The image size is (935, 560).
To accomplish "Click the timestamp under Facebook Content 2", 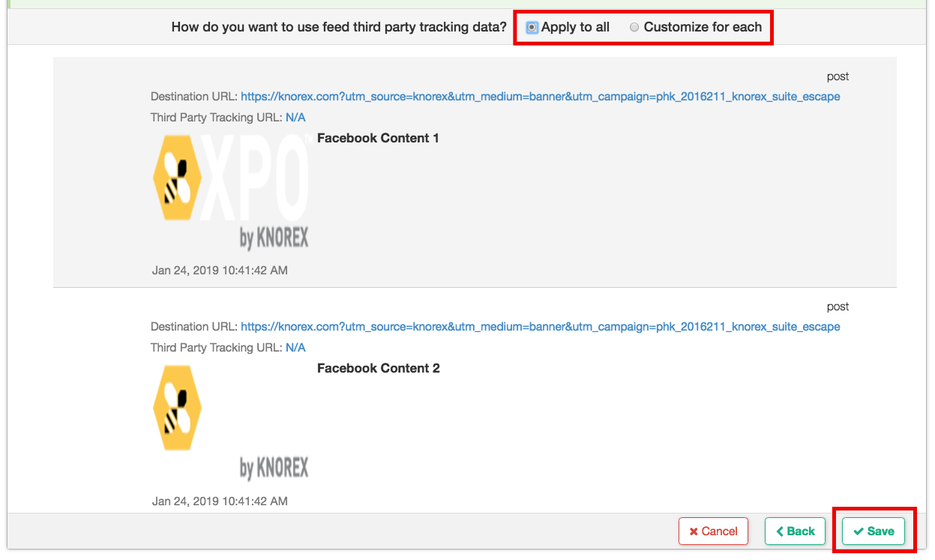I will (x=220, y=501).
